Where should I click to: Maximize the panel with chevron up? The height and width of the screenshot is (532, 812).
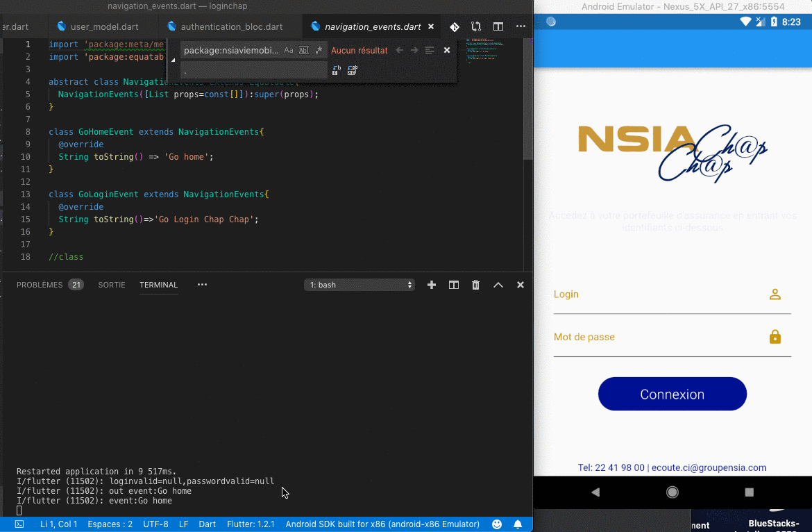[498, 285]
